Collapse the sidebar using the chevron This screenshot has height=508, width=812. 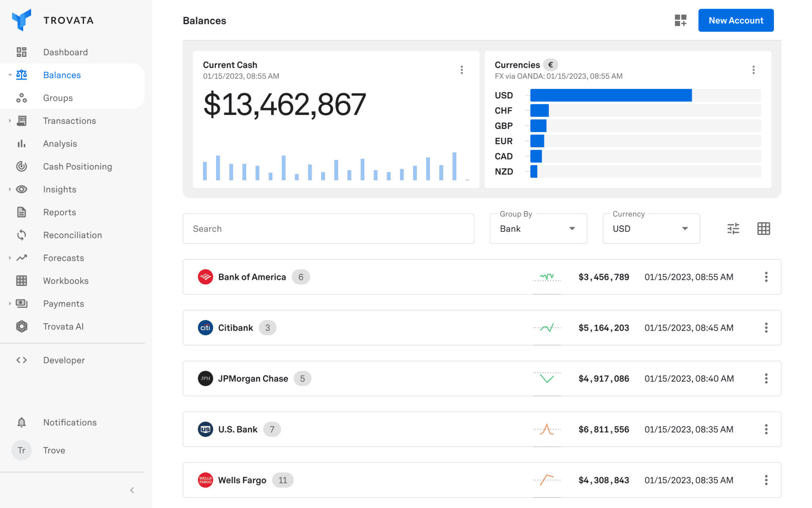click(x=132, y=490)
